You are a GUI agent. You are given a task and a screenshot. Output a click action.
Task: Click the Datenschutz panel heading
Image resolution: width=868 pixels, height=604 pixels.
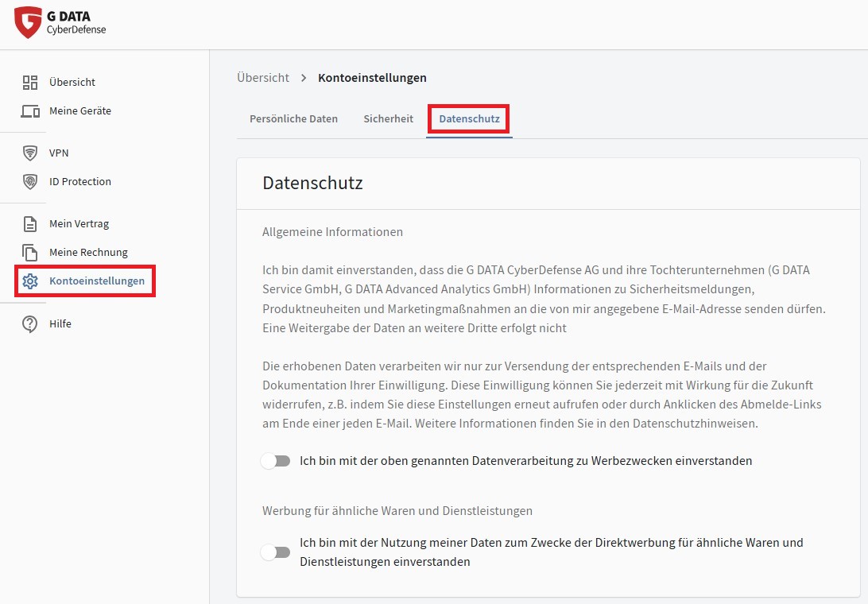click(x=312, y=183)
